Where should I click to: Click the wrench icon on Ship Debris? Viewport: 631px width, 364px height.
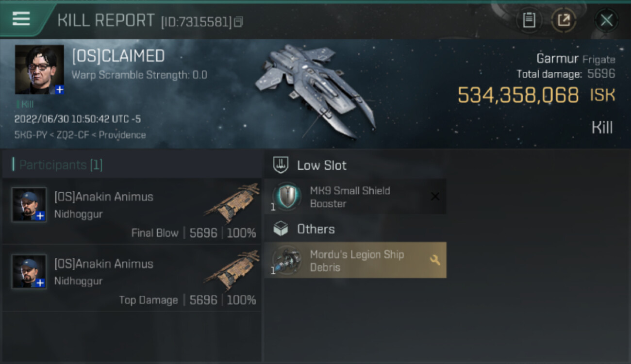(x=435, y=260)
